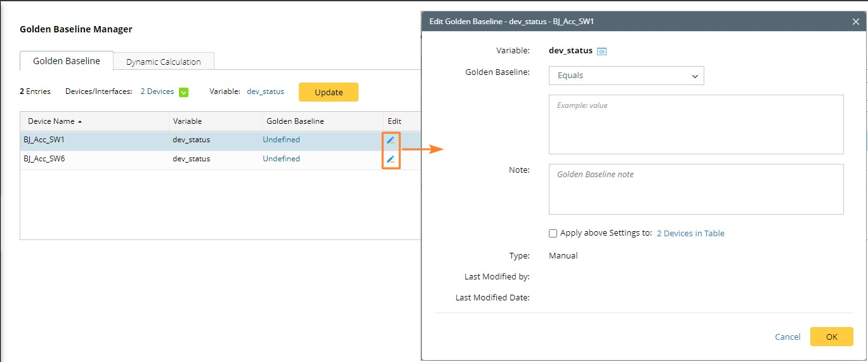This screenshot has width=868, height=362.
Task: Close the Edit Golden Baseline dialog
Action: pos(855,22)
